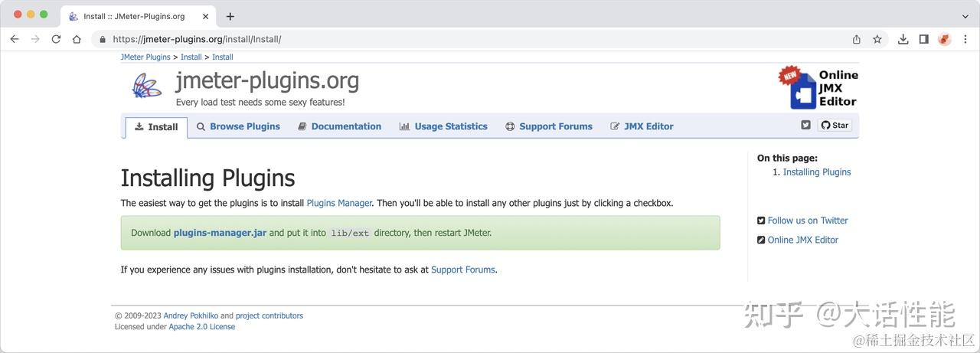Go back with the browser back arrow

(14, 39)
